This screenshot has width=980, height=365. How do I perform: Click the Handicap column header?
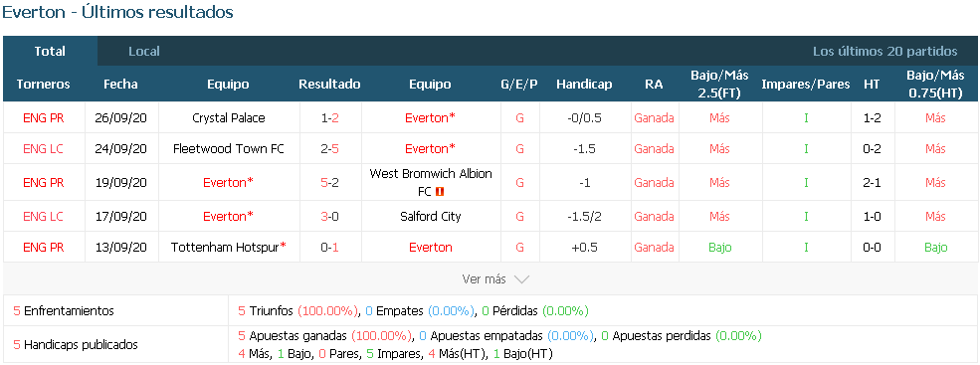[584, 84]
